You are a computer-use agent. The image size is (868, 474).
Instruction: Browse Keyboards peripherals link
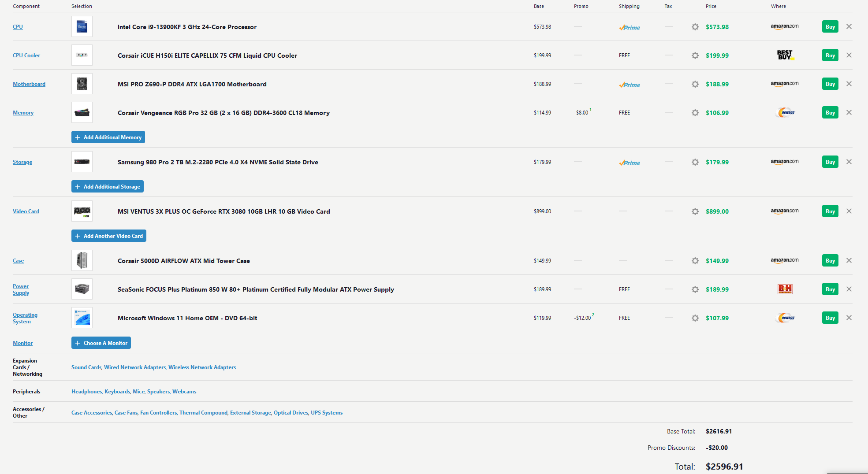tap(117, 392)
